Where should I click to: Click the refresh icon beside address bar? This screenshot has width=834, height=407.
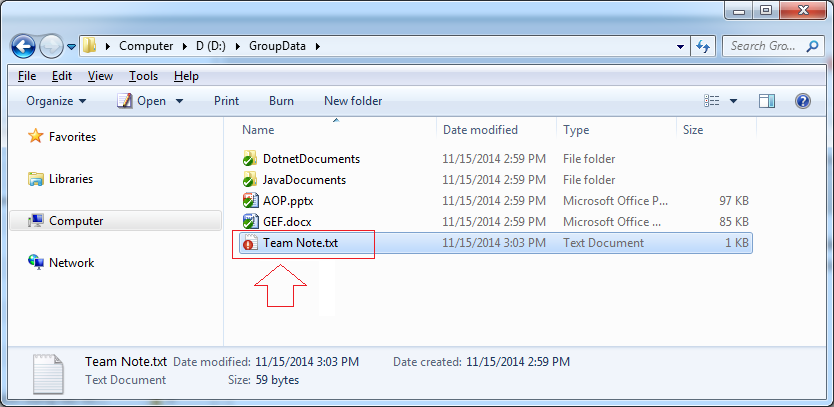point(703,46)
